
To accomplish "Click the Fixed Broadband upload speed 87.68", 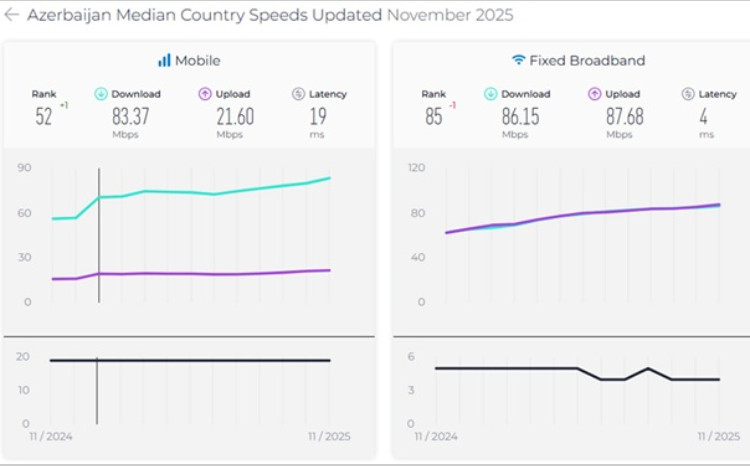I will click(625, 117).
